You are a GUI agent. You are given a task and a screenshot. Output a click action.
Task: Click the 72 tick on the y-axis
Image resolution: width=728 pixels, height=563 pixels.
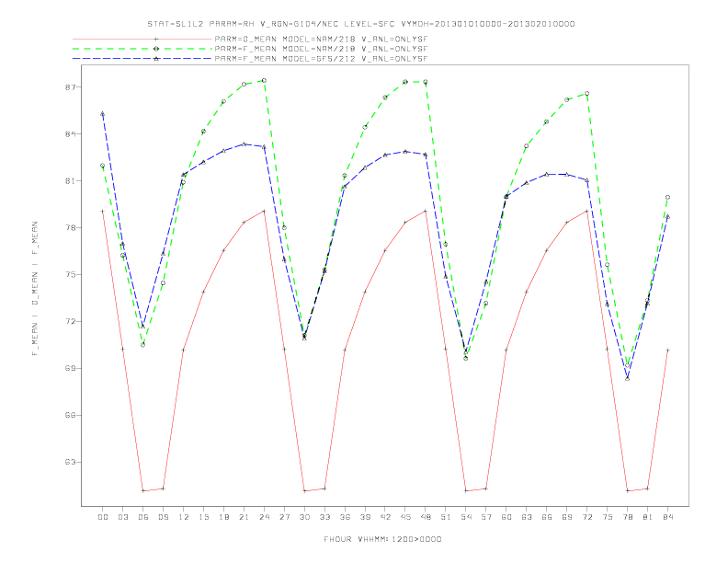pyautogui.click(x=70, y=321)
